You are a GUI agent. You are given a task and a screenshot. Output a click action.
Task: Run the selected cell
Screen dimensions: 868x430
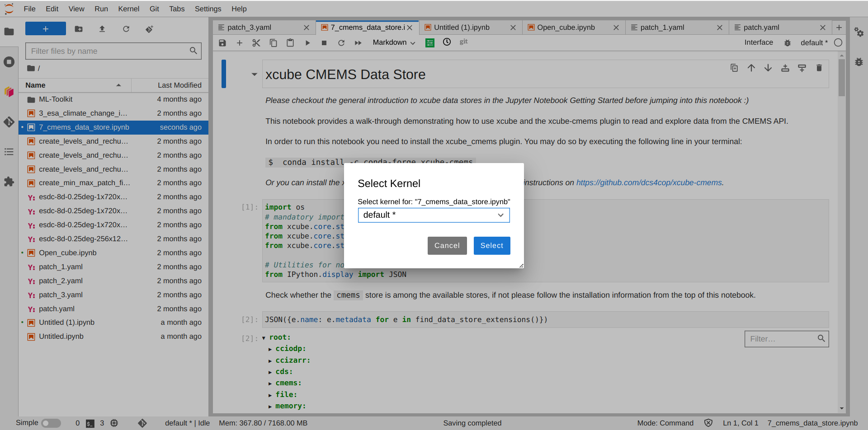pyautogui.click(x=307, y=43)
